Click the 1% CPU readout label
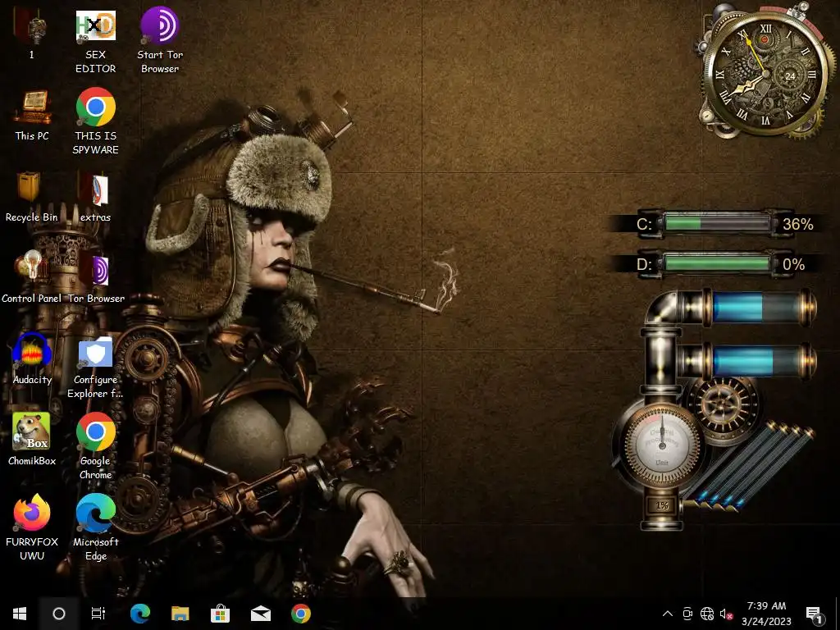The height and width of the screenshot is (630, 840). pos(662,505)
